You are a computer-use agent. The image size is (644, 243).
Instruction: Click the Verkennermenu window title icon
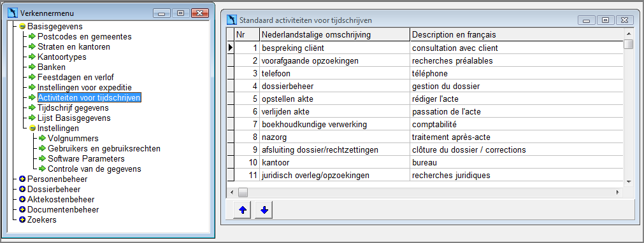click(x=13, y=13)
